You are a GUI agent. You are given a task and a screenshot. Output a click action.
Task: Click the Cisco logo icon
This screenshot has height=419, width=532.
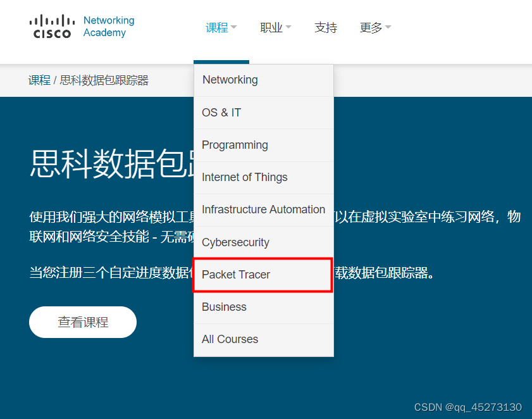(52, 26)
